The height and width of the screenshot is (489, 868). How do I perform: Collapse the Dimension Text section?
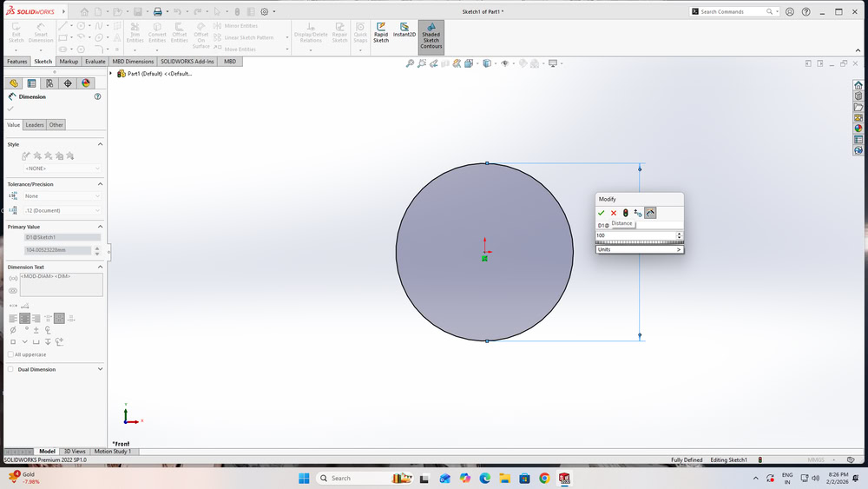100,267
